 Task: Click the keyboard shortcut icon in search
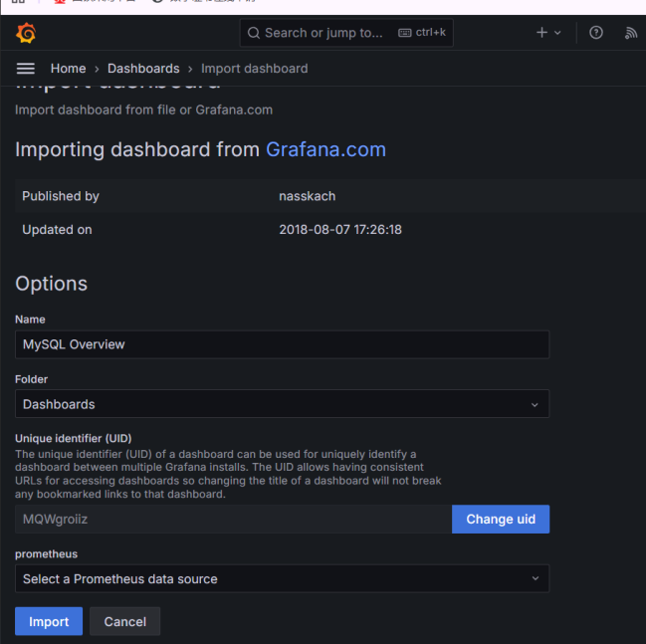404,33
